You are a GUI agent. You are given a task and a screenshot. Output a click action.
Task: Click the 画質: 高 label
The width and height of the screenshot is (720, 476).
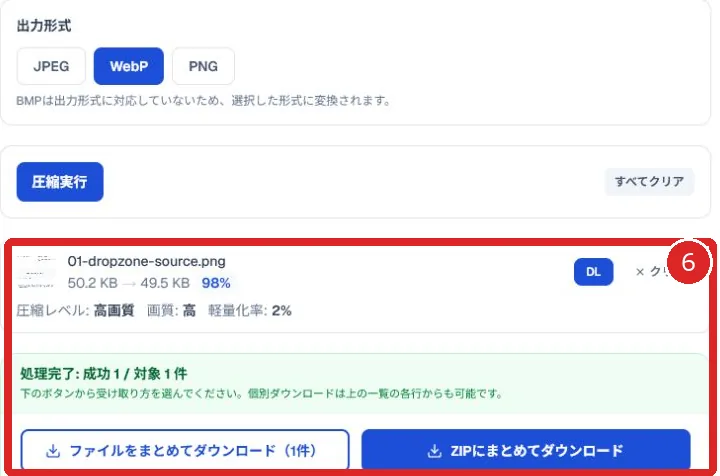click(x=171, y=311)
